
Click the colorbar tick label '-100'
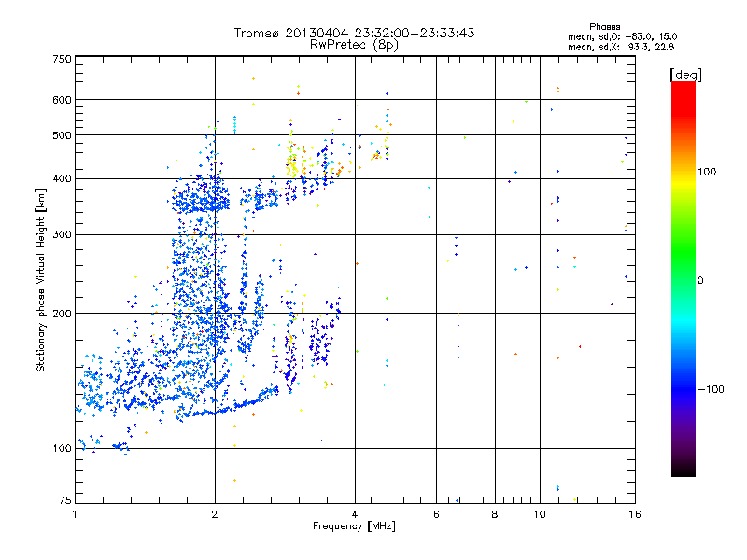[x=711, y=389]
